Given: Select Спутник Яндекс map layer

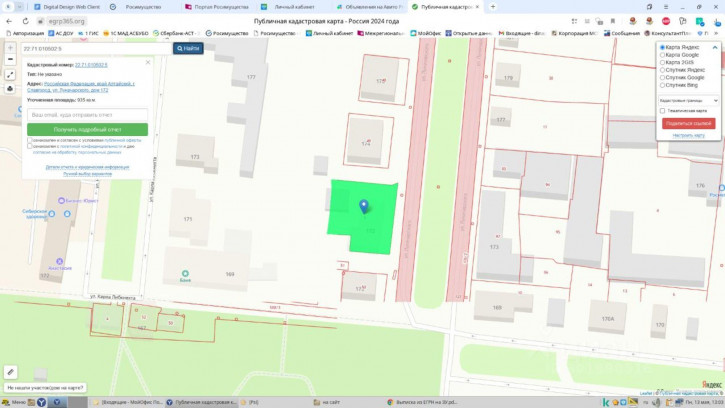Looking at the screenshot, I should coord(662,70).
